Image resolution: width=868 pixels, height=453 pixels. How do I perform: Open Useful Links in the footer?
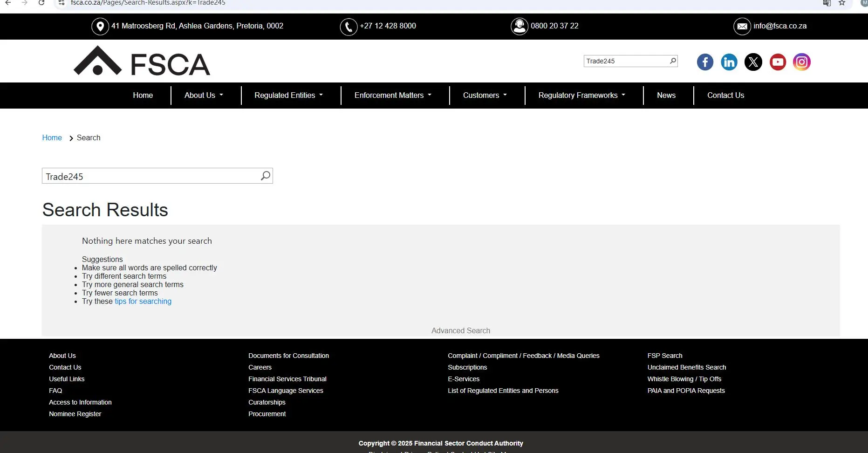pyautogui.click(x=67, y=379)
